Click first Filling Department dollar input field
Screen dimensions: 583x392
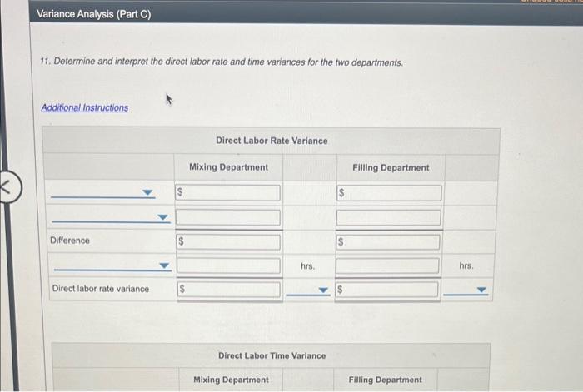(389, 193)
